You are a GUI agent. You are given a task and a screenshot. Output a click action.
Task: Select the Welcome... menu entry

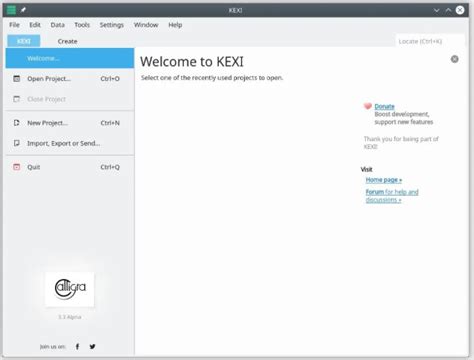coord(70,58)
